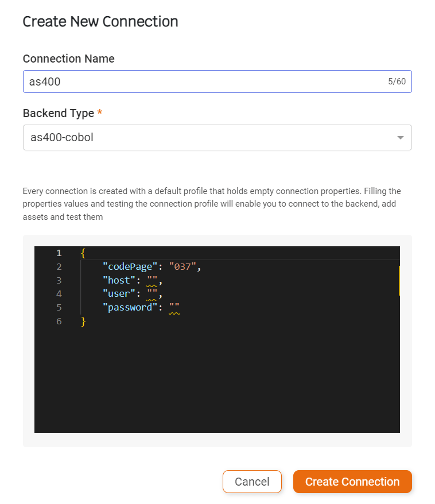Click the closing brace on line 6
This screenshot has width=435, height=504.
[x=83, y=321]
